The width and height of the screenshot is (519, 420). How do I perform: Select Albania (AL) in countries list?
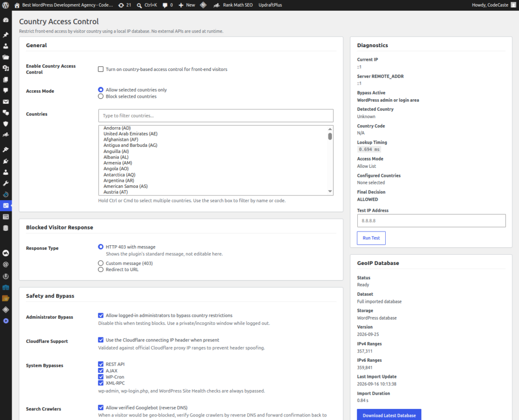click(x=116, y=157)
